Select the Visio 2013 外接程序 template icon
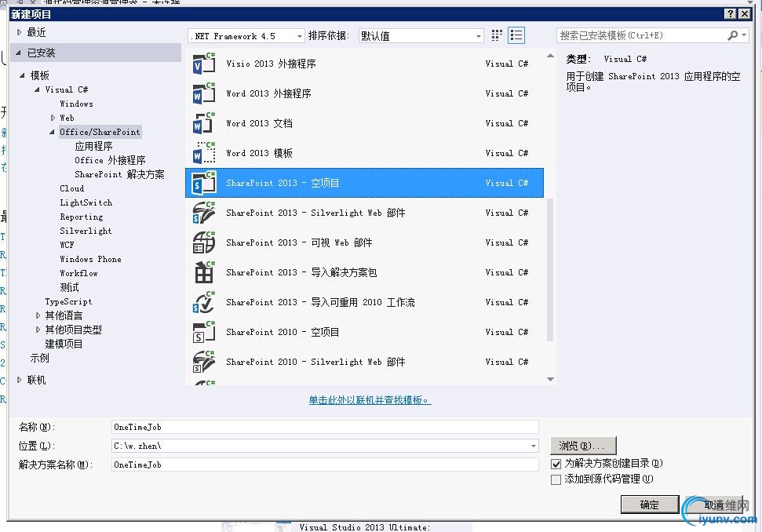 pos(203,63)
